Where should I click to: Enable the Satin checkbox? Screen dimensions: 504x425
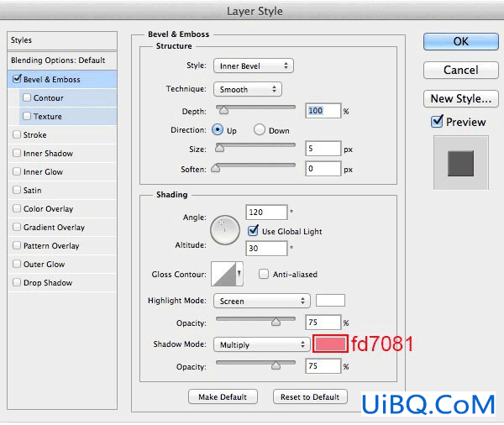pos(17,190)
